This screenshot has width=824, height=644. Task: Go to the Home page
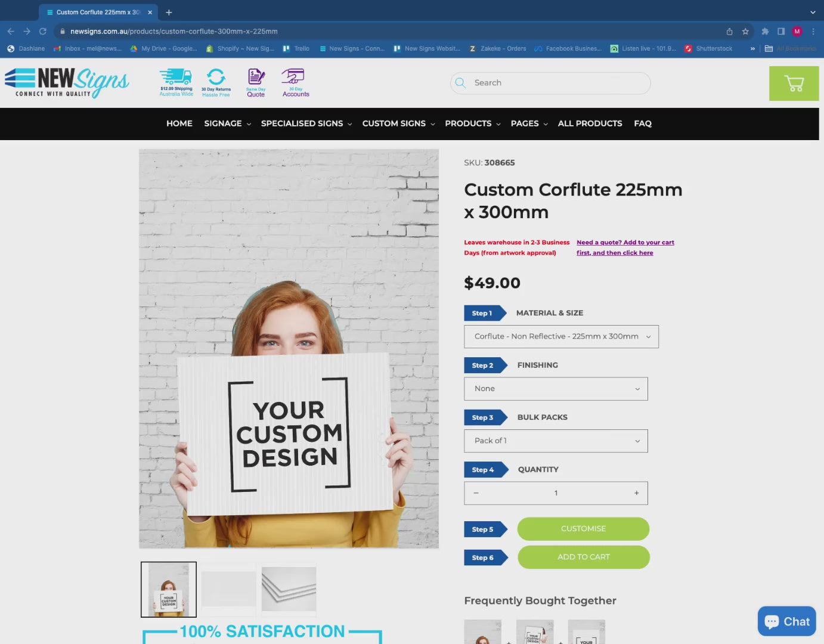click(x=179, y=123)
